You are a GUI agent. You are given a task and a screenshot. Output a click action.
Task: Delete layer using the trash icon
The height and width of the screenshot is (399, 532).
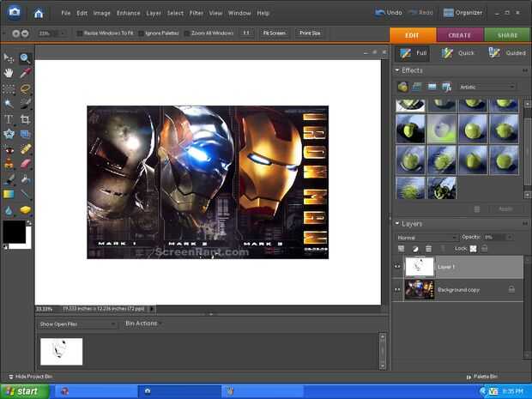(428, 248)
